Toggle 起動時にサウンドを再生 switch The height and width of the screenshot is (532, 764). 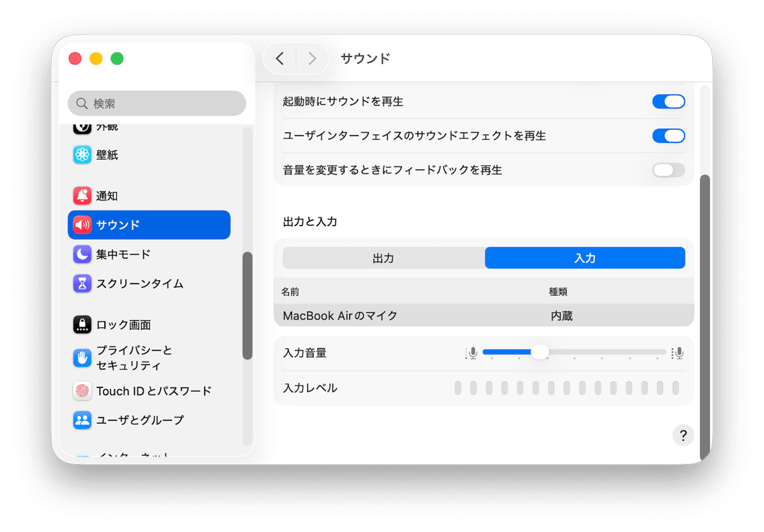(x=668, y=102)
